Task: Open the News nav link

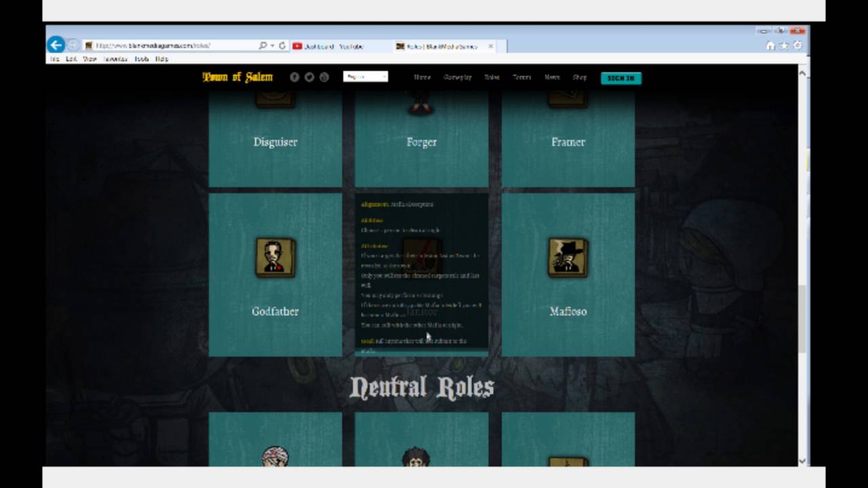Action: 552,77
